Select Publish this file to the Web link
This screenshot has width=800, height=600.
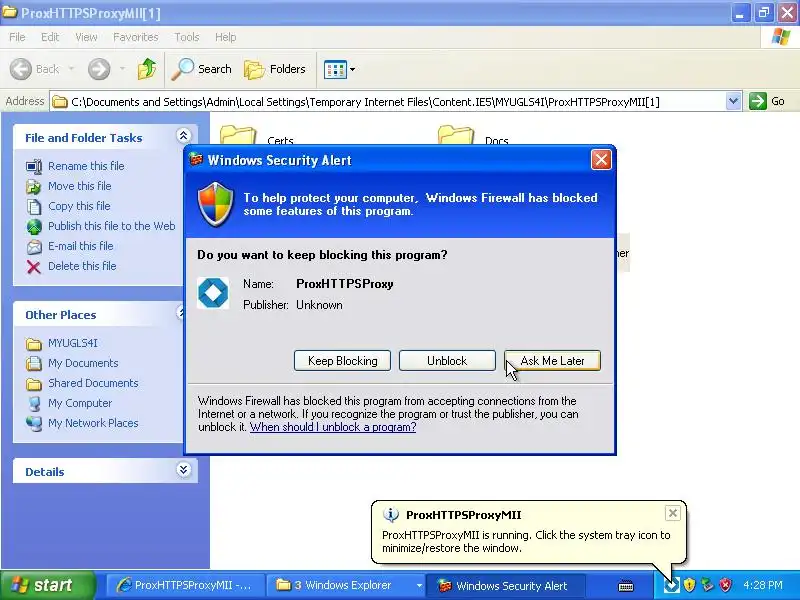coord(112,226)
